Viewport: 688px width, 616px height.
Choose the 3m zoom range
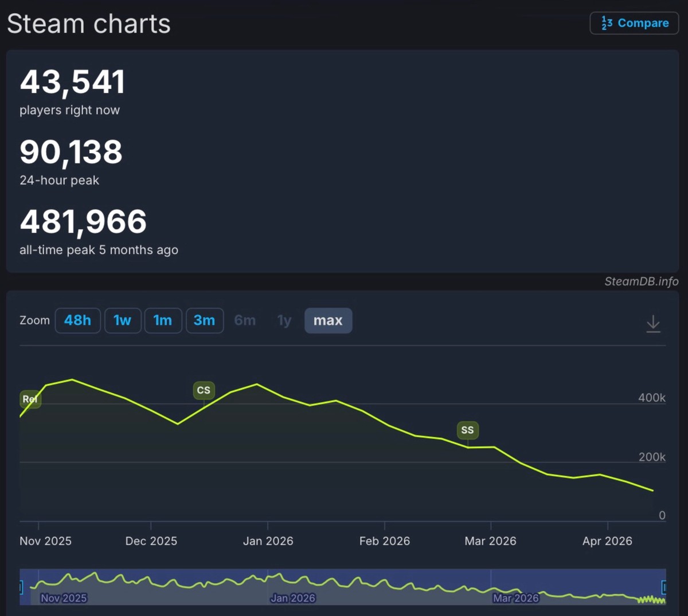click(x=204, y=320)
